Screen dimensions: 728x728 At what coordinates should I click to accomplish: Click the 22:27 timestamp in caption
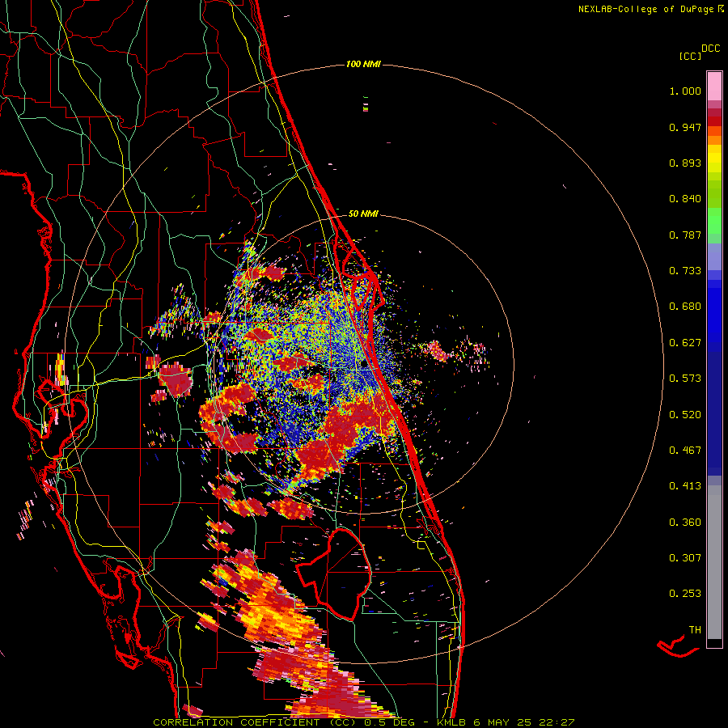(x=557, y=722)
